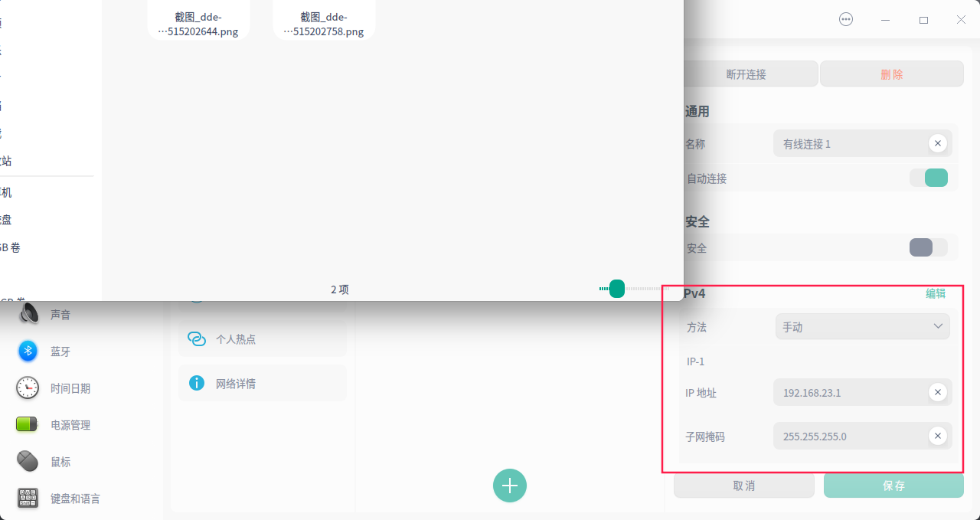This screenshot has height=520, width=980.
Task: Open the three-dot options menu in title bar
Action: click(846, 20)
